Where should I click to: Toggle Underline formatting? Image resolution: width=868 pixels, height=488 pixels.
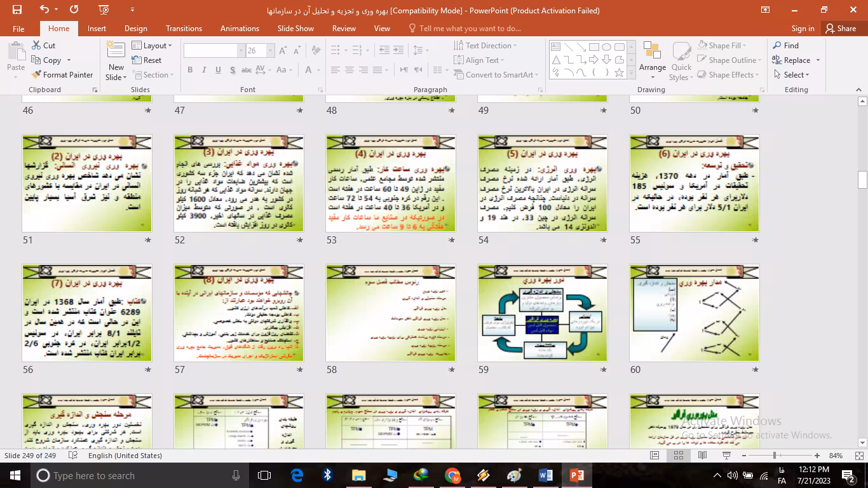[219, 70]
